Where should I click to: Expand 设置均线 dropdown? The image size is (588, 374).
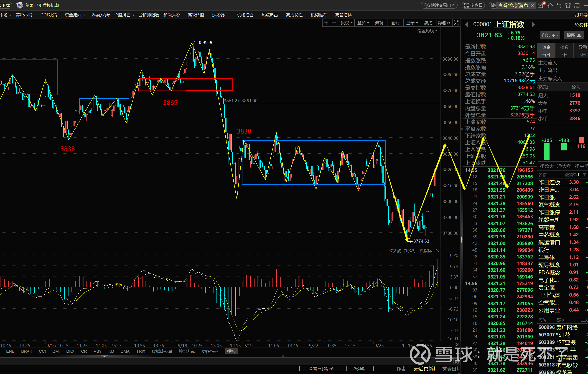(427, 31)
